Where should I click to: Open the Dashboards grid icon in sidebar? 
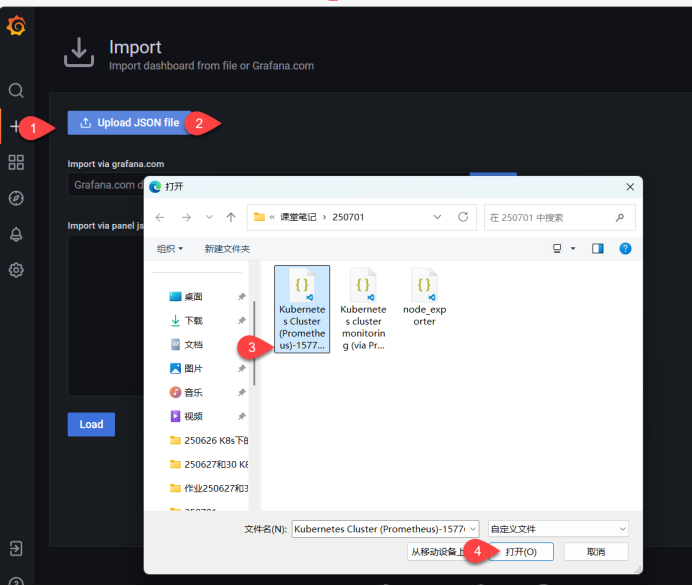(16, 162)
